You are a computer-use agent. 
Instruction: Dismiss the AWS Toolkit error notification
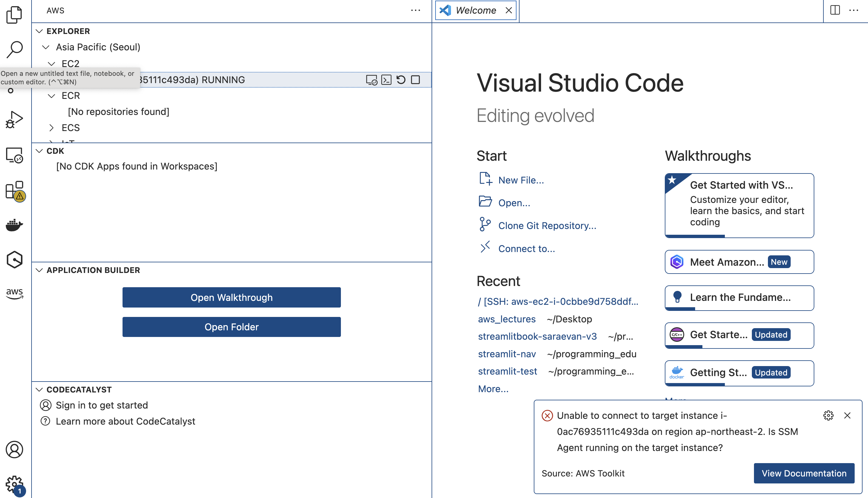(847, 415)
